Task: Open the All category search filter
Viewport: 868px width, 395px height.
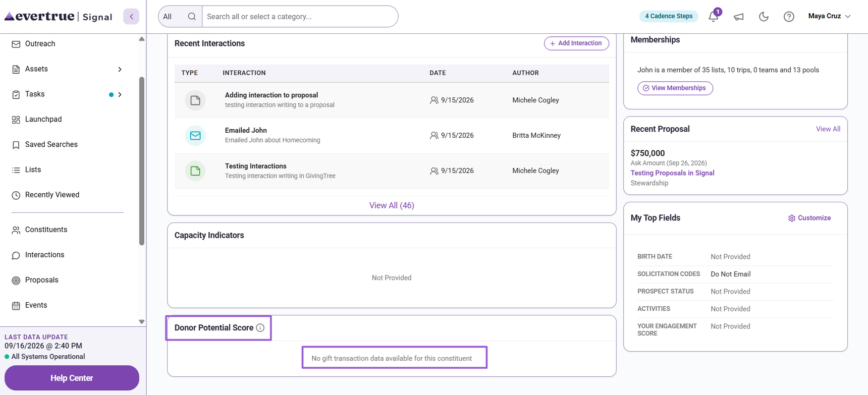Action: coord(168,17)
